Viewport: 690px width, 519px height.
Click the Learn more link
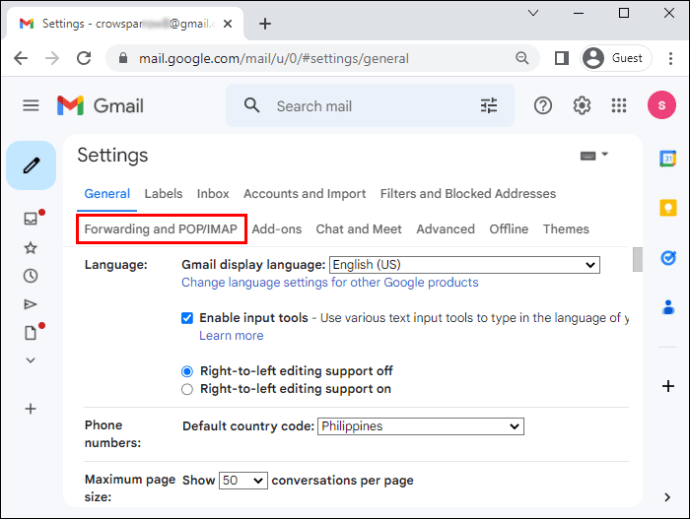click(x=231, y=336)
